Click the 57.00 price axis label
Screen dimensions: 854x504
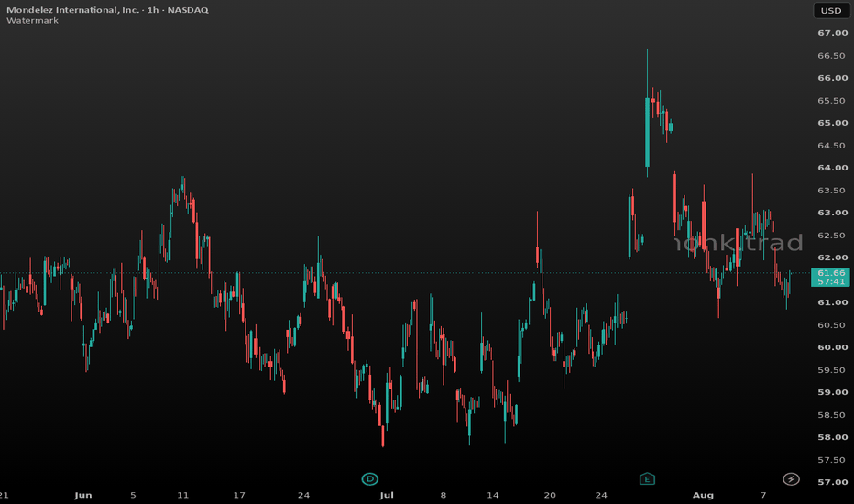click(x=832, y=482)
